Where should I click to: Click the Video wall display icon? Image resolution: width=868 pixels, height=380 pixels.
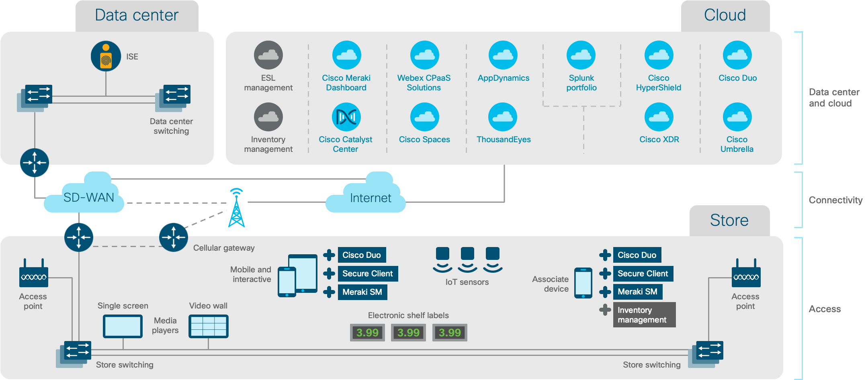coord(209,326)
